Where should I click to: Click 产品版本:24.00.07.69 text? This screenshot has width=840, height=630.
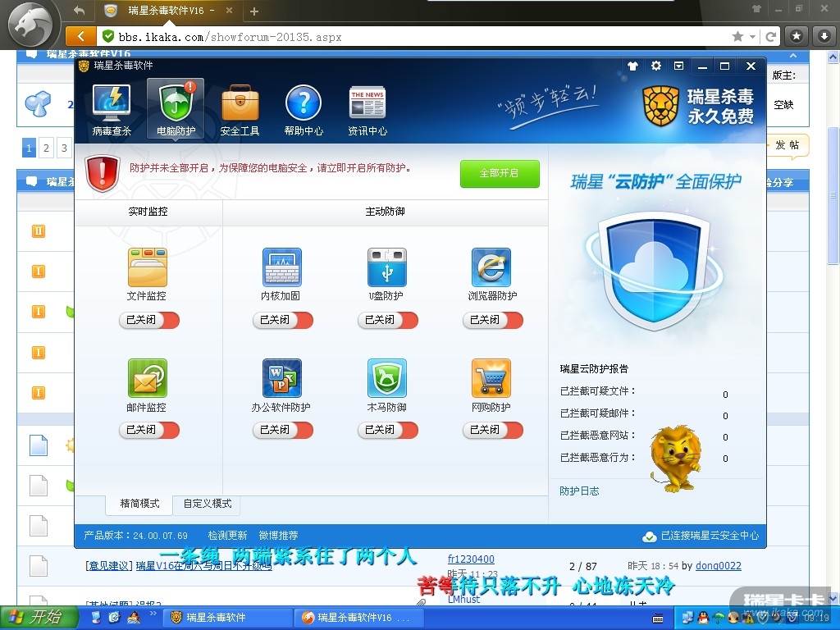click(x=135, y=535)
